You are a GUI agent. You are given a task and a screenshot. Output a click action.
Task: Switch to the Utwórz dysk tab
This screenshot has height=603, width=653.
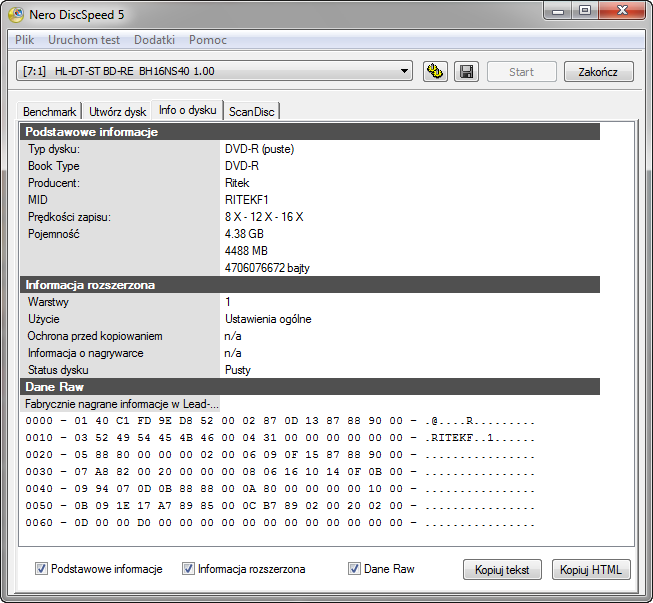(x=117, y=112)
